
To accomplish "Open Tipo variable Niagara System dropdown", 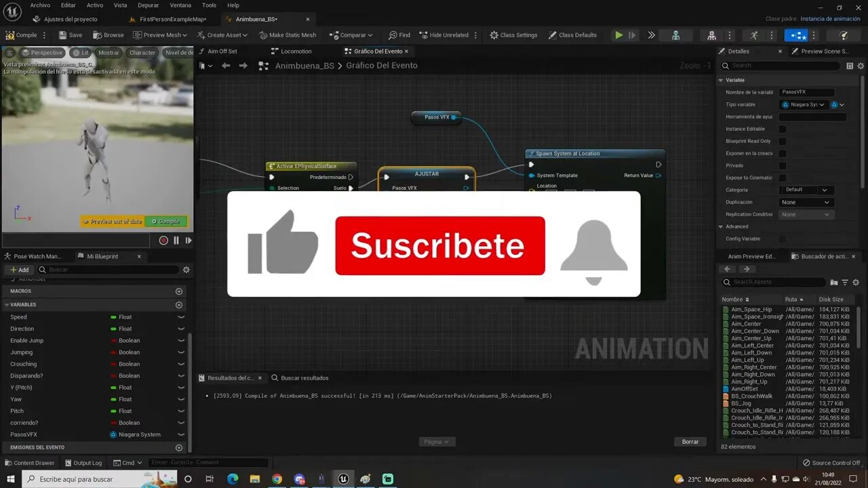I will click(804, 104).
